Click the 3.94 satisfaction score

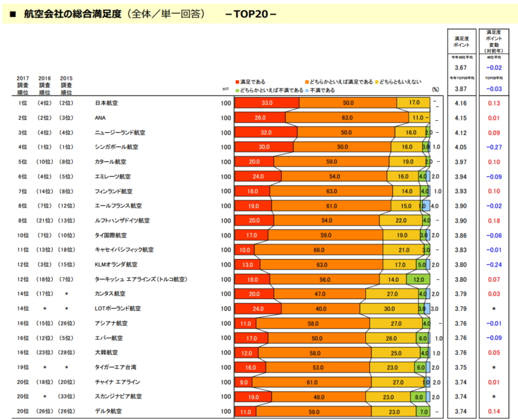tap(461, 177)
